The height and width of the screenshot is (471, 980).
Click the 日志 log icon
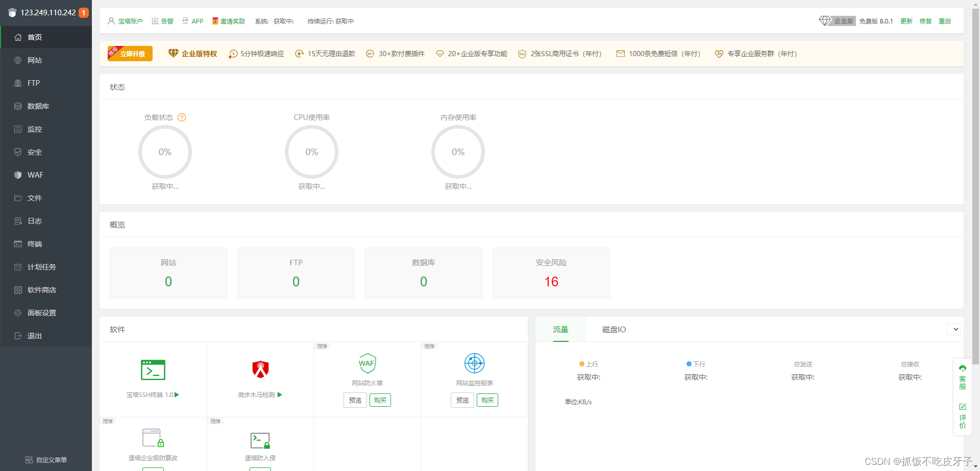18,221
